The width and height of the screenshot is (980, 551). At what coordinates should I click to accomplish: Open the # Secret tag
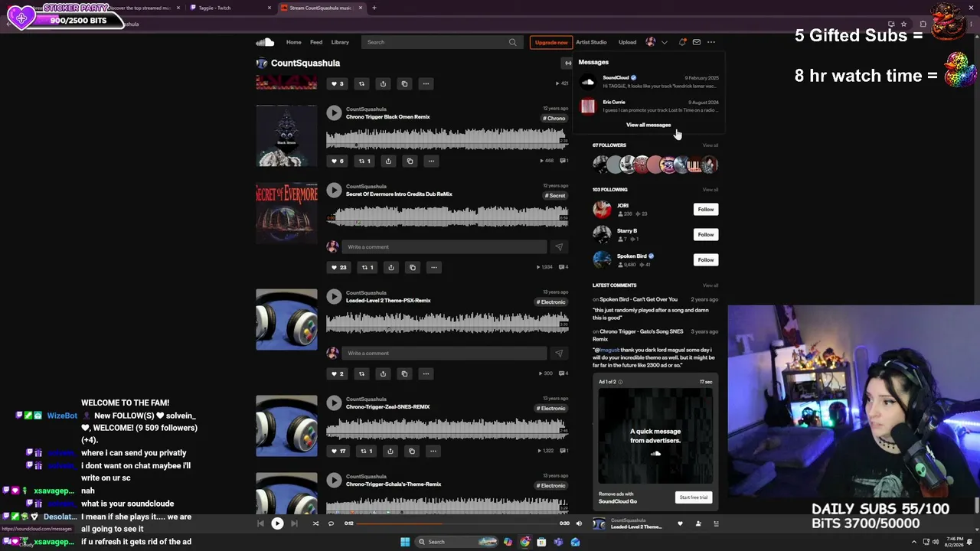click(x=555, y=195)
